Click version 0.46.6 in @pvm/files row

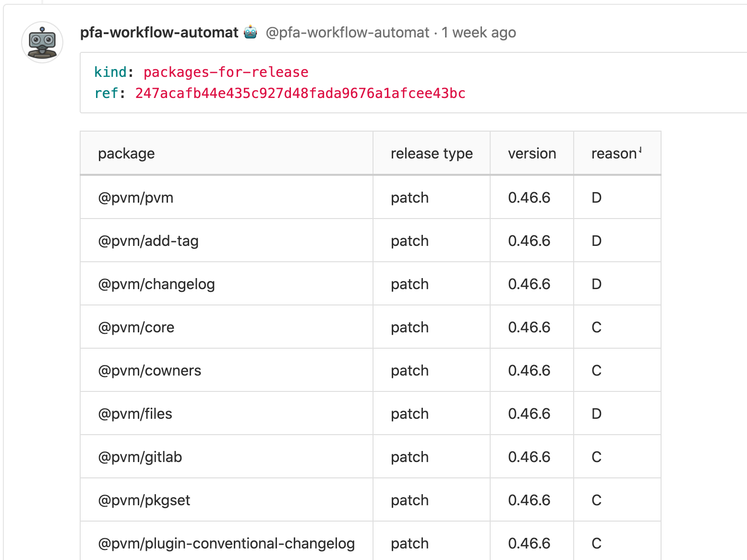[529, 414]
